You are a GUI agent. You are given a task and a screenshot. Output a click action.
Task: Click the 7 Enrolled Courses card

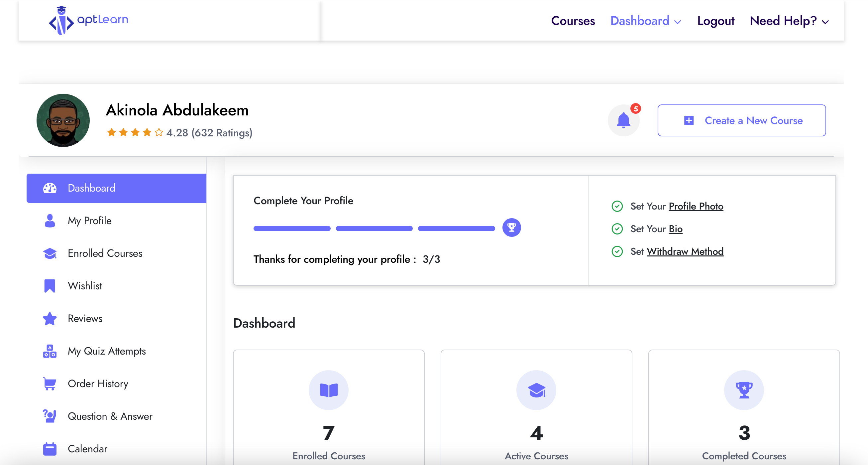[329, 407]
